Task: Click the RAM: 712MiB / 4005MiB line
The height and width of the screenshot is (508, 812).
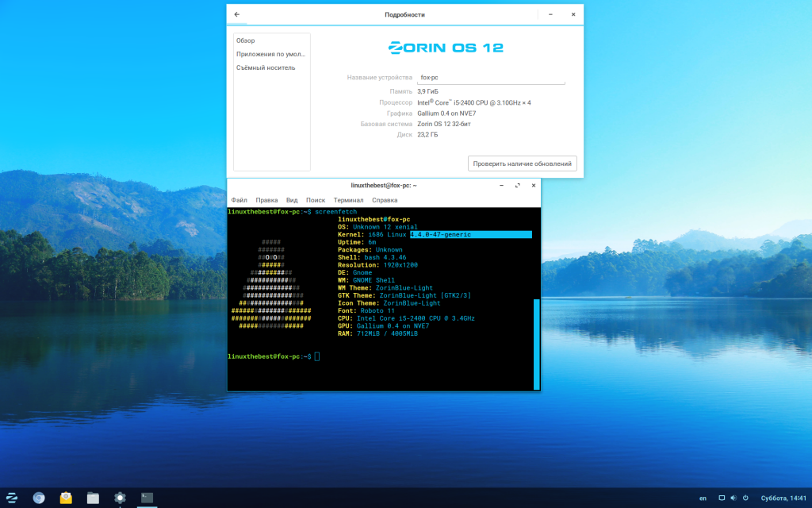Action: (377, 333)
